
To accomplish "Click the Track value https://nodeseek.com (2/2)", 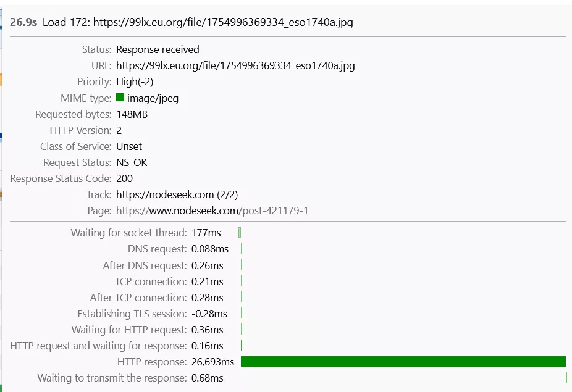I will [x=177, y=194].
